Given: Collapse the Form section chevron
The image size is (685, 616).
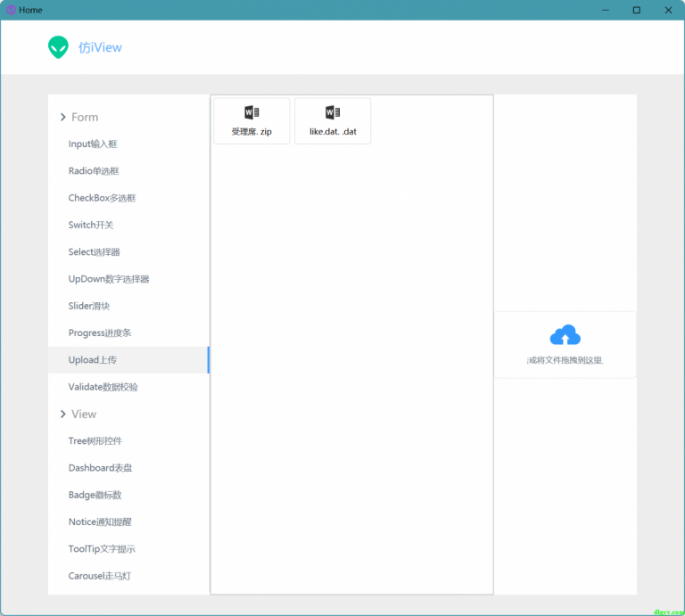Looking at the screenshot, I should coord(63,117).
